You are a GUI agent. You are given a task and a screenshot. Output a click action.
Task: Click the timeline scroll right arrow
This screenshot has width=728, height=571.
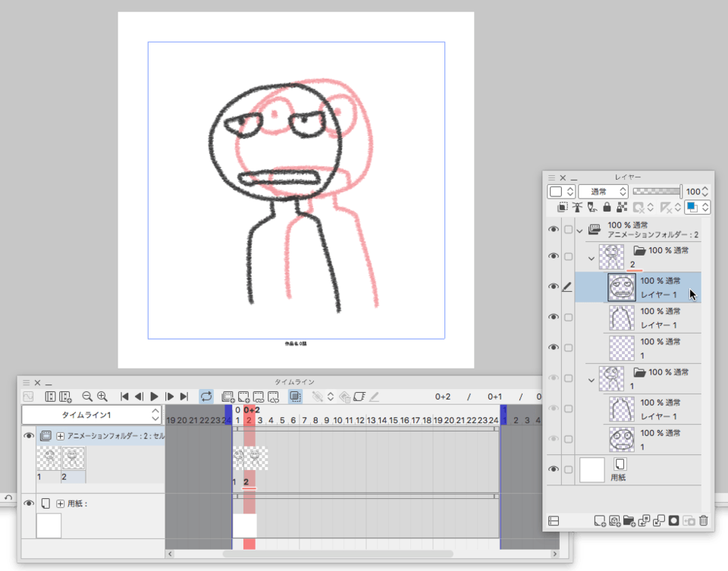554,554
